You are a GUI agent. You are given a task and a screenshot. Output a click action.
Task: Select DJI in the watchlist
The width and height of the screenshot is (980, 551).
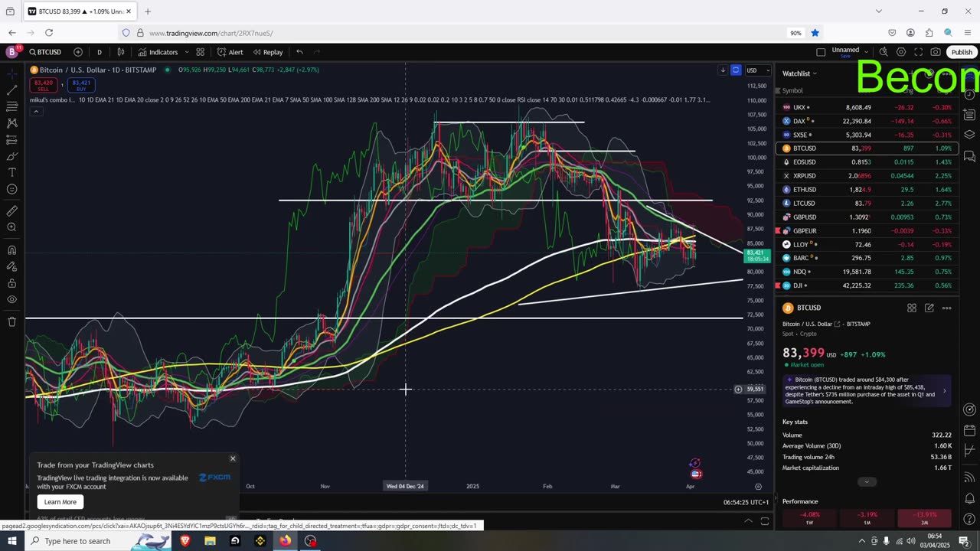[867, 285]
